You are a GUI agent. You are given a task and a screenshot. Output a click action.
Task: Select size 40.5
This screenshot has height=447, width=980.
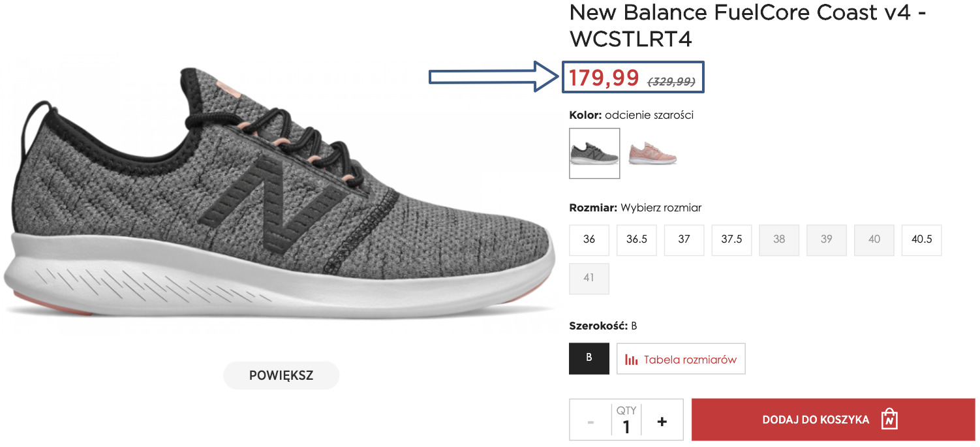(x=921, y=239)
